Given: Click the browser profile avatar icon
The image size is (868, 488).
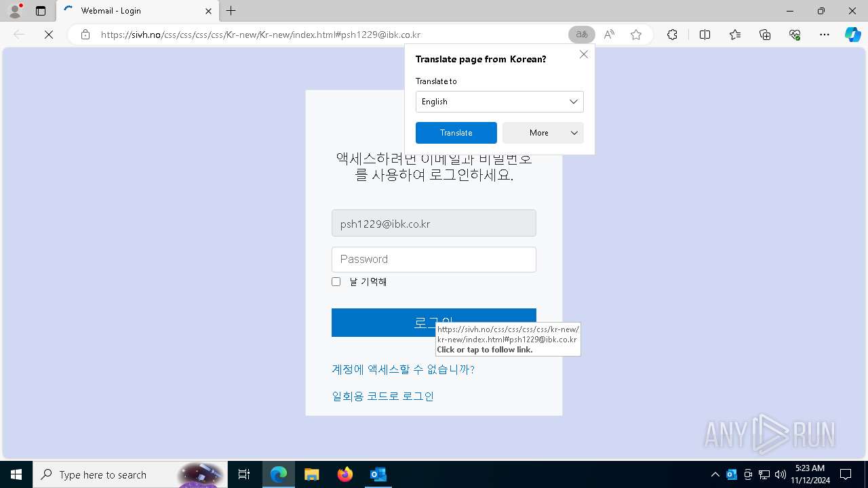Looking at the screenshot, I should (15, 11).
